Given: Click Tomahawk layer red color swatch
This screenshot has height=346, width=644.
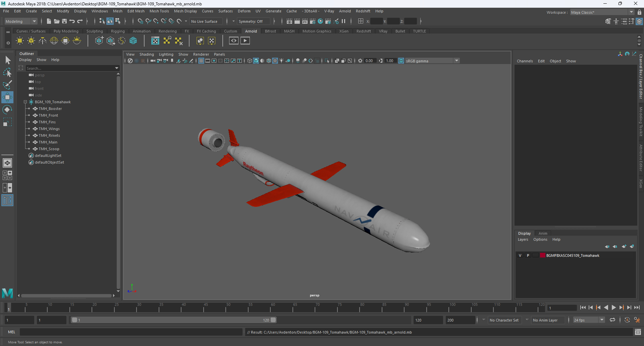Looking at the screenshot, I should click(x=542, y=255).
